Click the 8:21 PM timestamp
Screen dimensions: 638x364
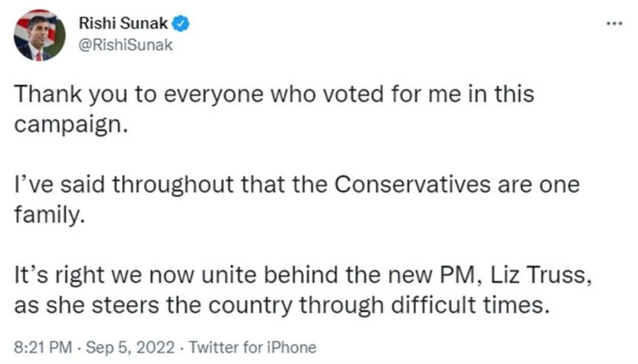[x=43, y=348]
